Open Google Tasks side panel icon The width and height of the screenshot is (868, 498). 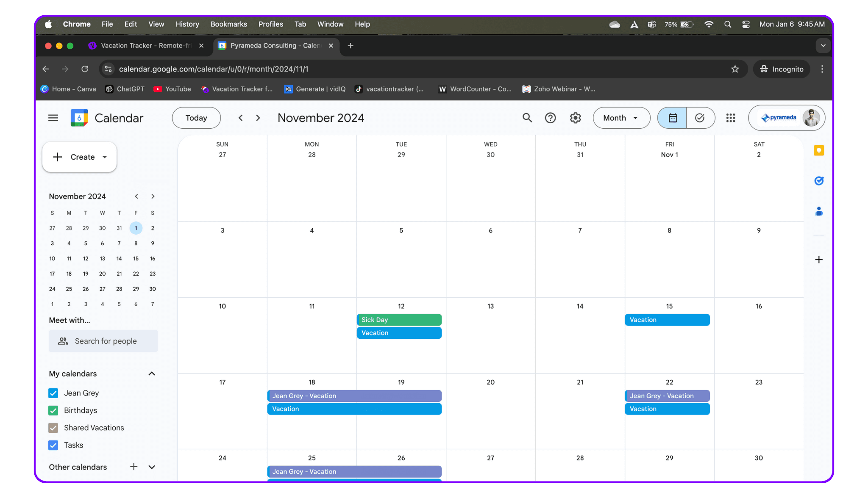tap(819, 181)
